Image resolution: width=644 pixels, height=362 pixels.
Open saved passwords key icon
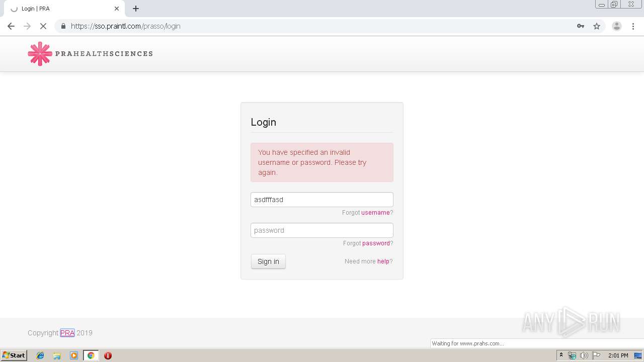coord(581,26)
